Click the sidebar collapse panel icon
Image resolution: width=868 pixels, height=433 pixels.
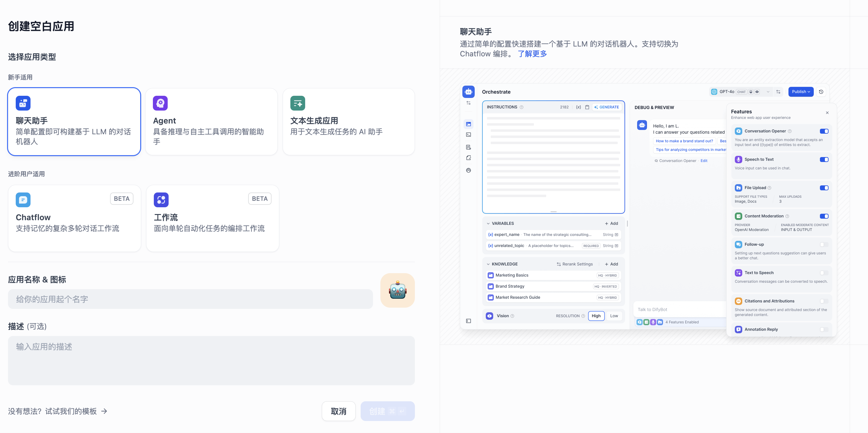(469, 321)
